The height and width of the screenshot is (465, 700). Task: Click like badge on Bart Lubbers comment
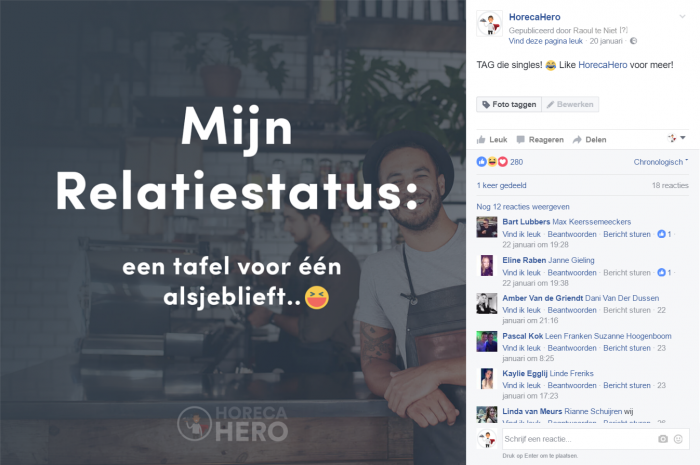662,234
